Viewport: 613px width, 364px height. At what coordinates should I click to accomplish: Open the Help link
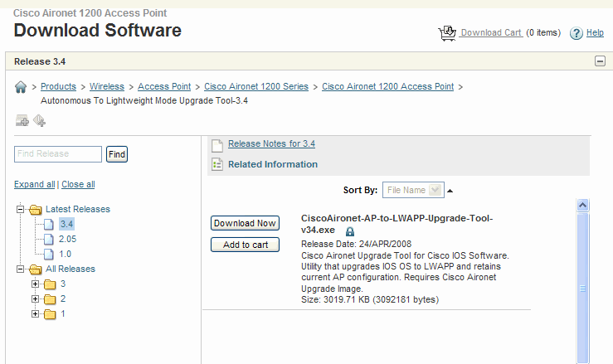[595, 32]
